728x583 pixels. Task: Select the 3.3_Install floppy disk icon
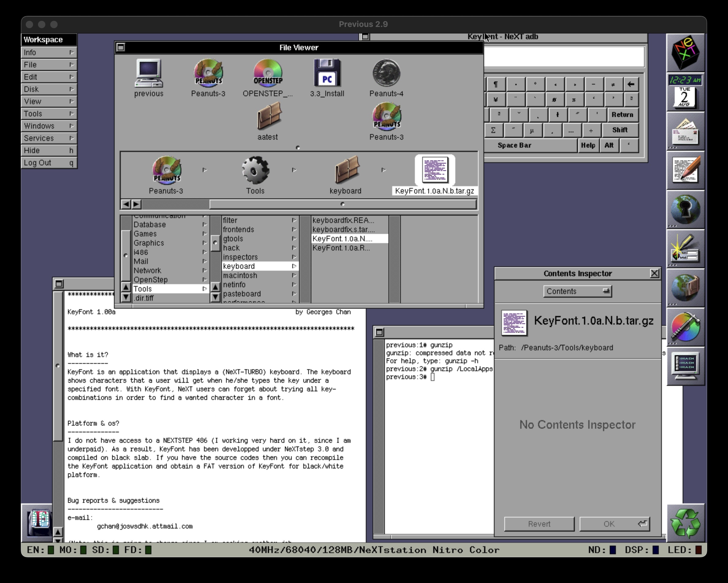tap(327, 73)
